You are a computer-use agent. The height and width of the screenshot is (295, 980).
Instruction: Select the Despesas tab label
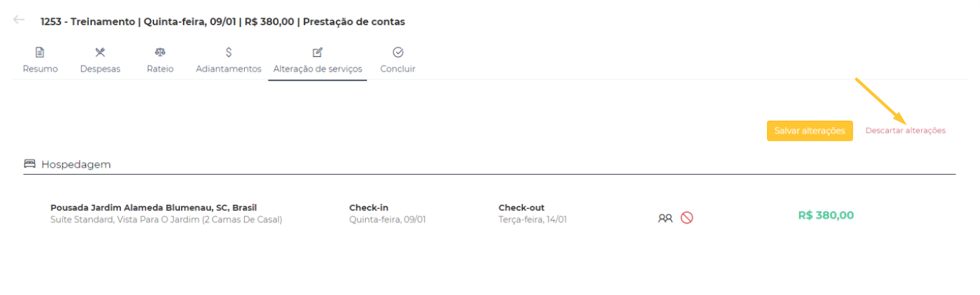[100, 69]
